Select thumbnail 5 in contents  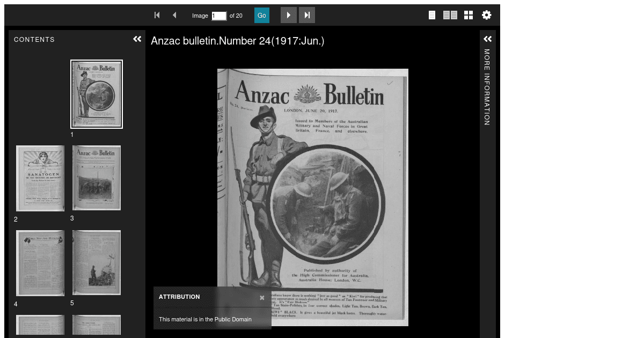click(x=97, y=262)
